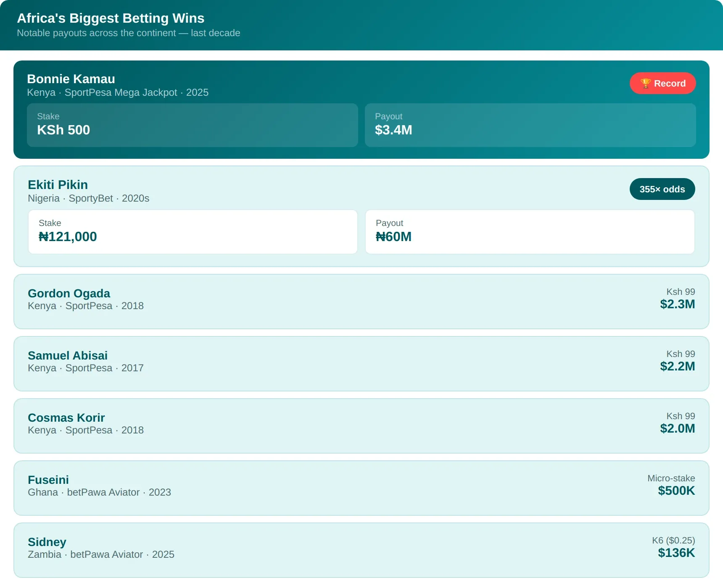Screen dimensions: 723x588
Task: Click the Micro-stake label
Action: tap(671, 478)
